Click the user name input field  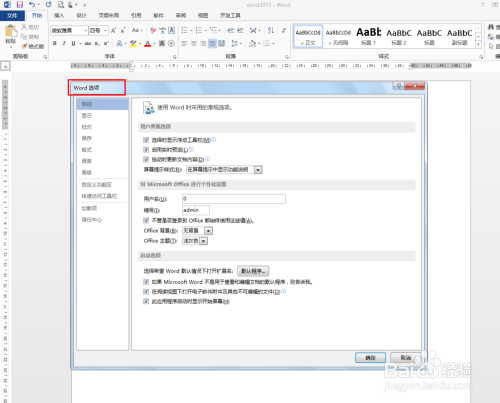234,199
